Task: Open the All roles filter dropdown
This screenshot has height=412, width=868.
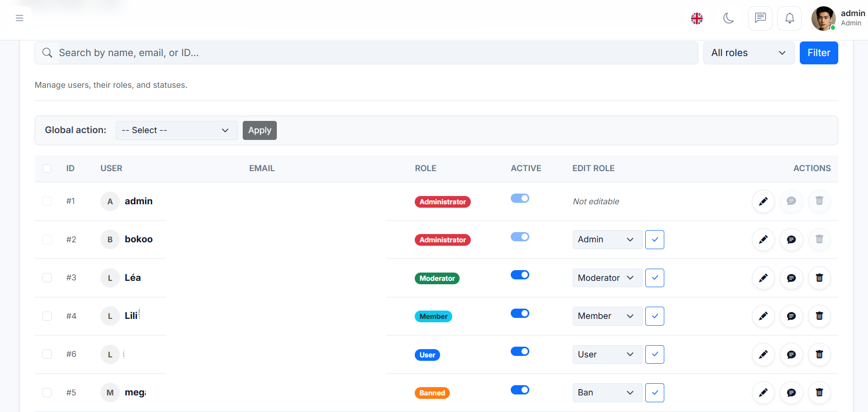Action: point(749,53)
